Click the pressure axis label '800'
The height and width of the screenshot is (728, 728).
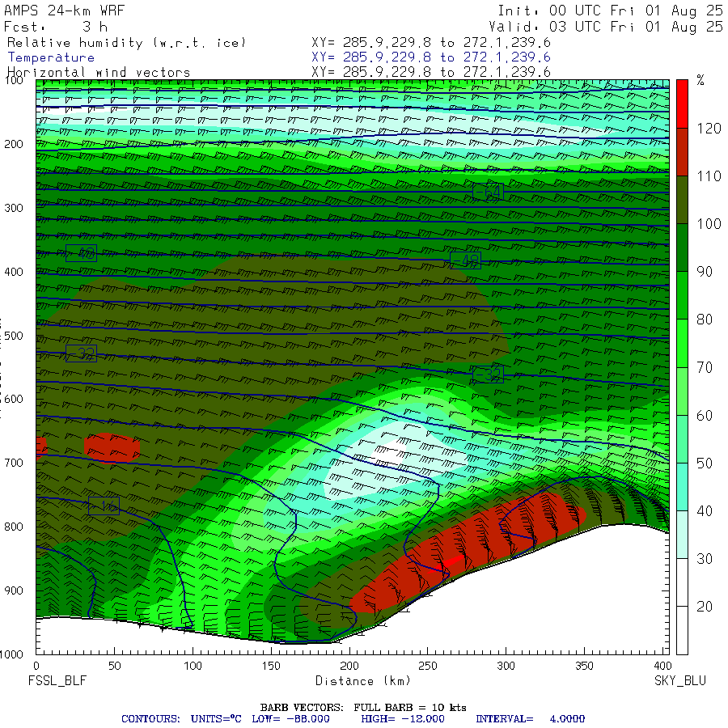point(14,527)
